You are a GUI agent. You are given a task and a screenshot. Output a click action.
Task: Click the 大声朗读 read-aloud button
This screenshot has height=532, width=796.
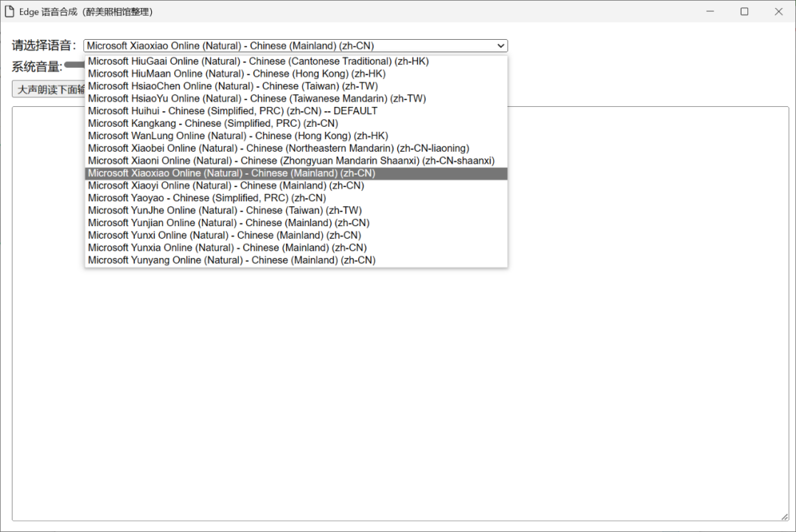coord(49,90)
